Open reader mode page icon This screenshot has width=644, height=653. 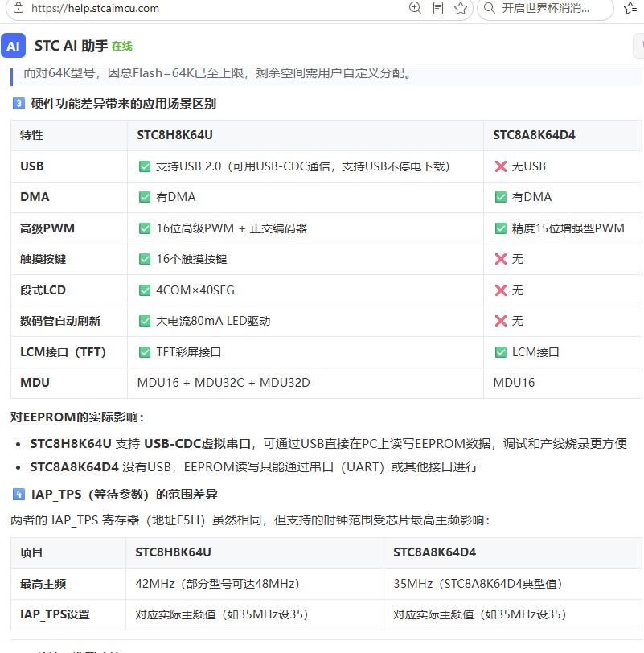[438, 8]
